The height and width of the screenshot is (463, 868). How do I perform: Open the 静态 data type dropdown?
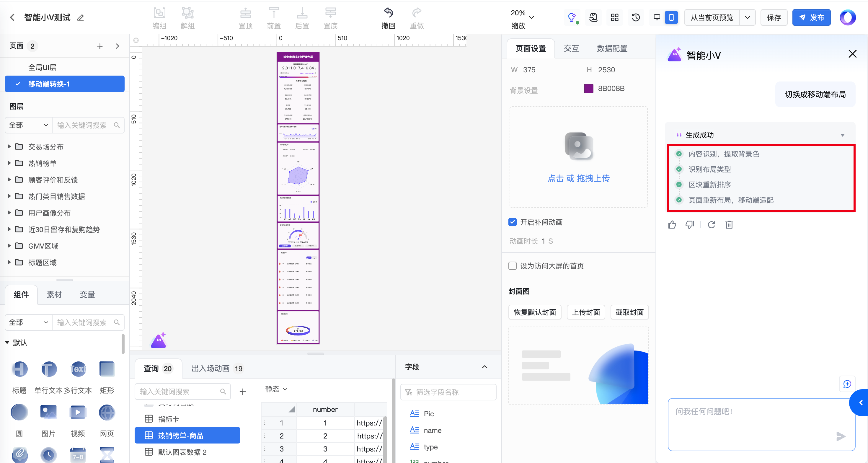276,389
